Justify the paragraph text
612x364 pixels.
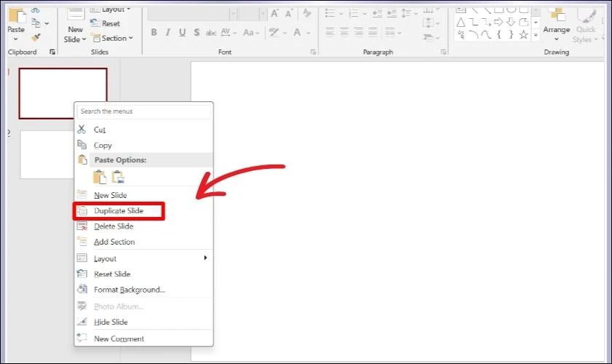(373, 32)
